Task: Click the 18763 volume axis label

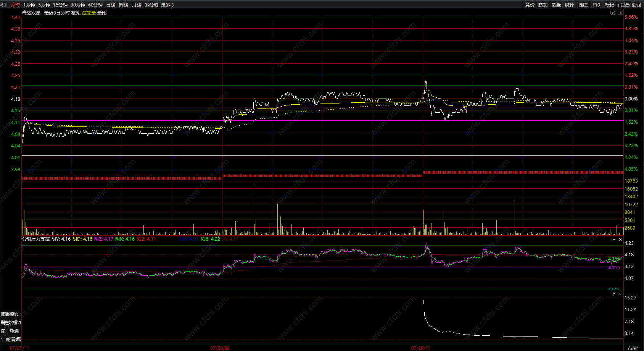Action: [631, 181]
